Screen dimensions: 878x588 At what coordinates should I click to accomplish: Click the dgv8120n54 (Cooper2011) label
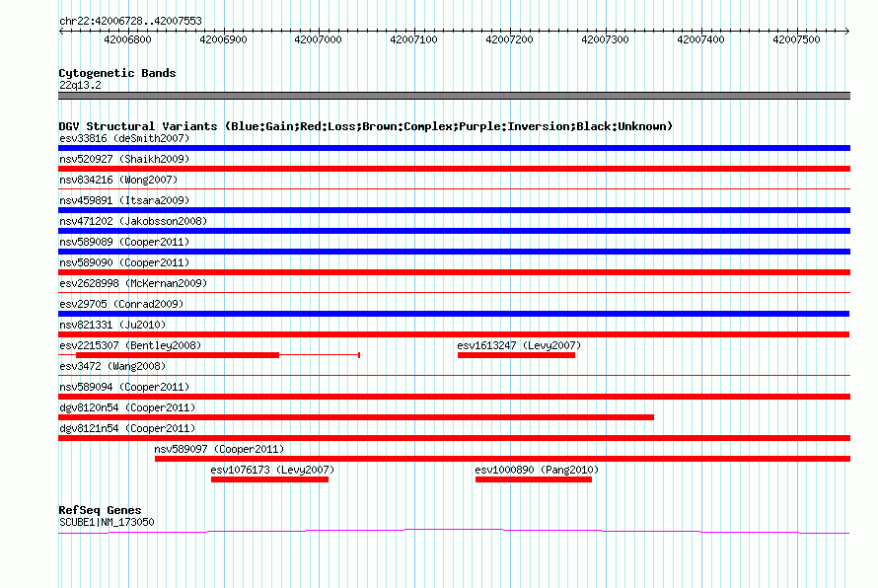[127, 407]
